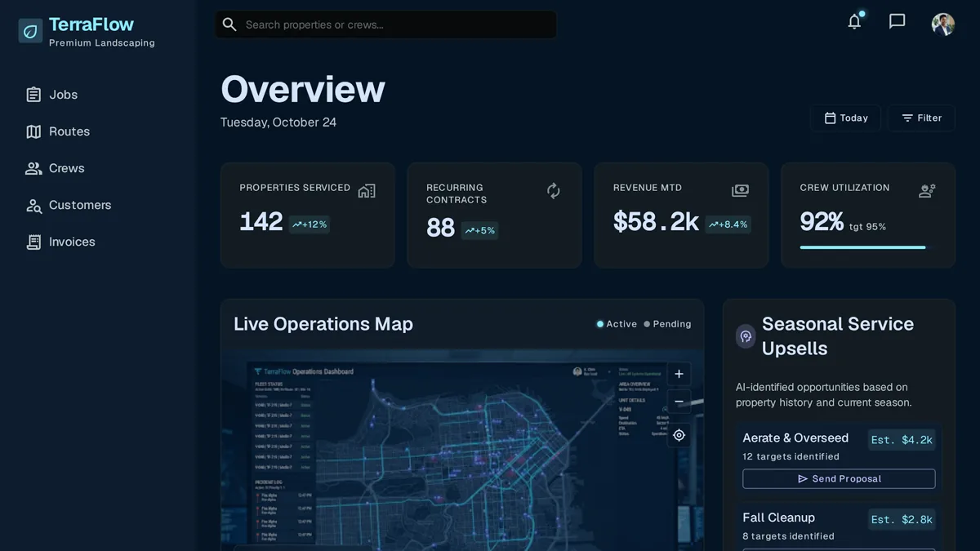Click the 8 targets identified text
The height and width of the screenshot is (551, 980).
point(788,536)
